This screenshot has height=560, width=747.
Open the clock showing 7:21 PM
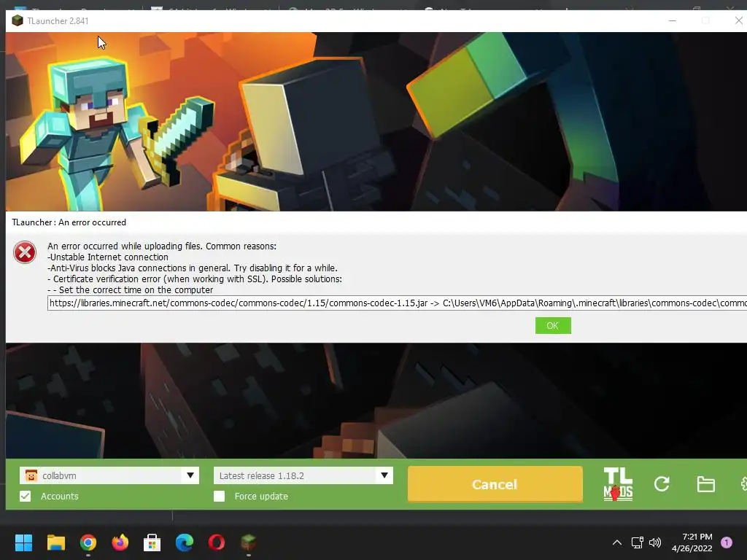(692, 542)
